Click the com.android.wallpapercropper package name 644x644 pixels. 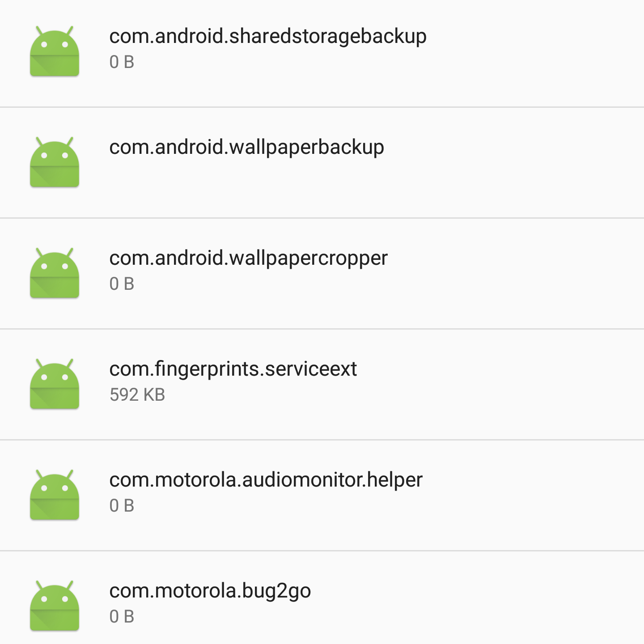point(248,258)
